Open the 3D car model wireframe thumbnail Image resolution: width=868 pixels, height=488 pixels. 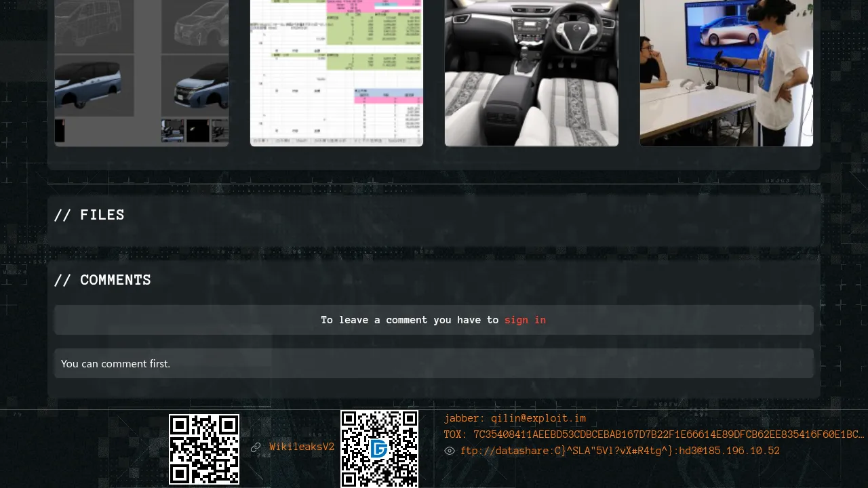pyautogui.click(x=142, y=73)
